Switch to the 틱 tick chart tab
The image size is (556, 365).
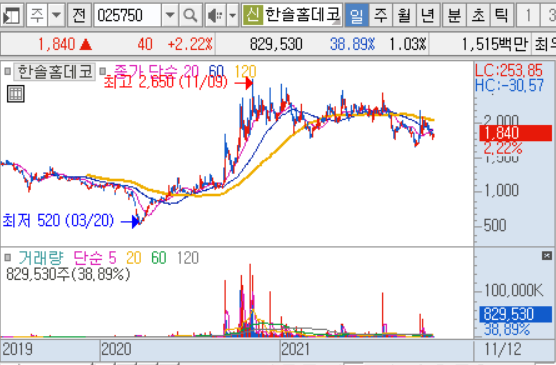click(x=501, y=15)
